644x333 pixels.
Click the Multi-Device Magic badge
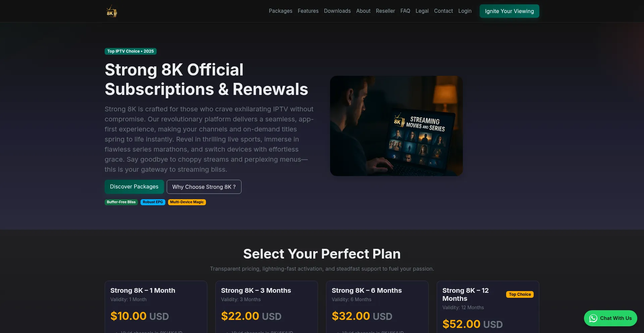click(187, 202)
